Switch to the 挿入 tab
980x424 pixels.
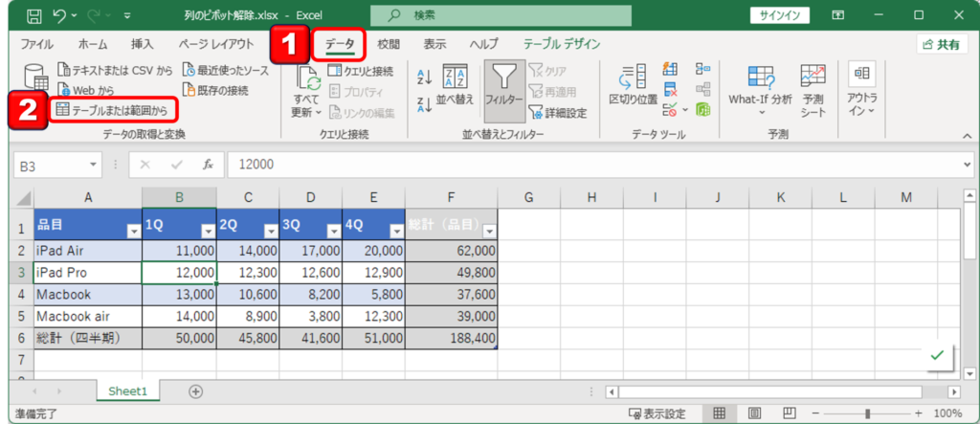coord(142,44)
